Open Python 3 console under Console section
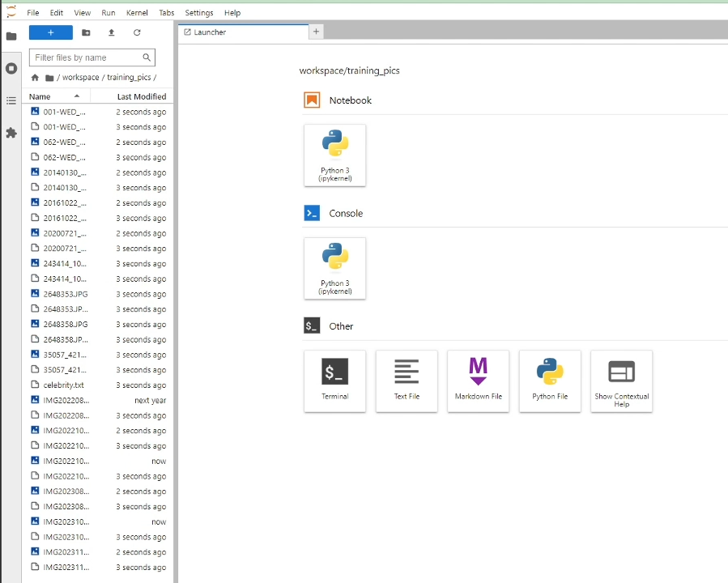The width and height of the screenshot is (728, 583). click(x=334, y=268)
